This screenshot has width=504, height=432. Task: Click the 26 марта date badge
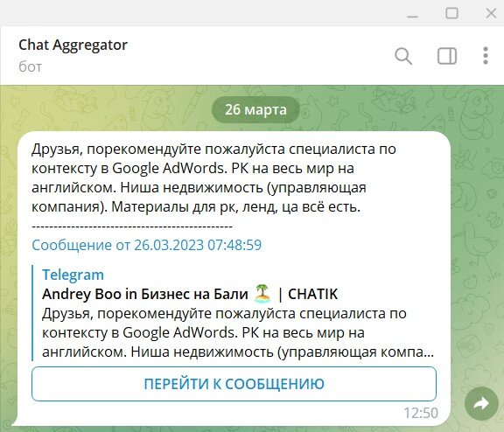click(x=255, y=109)
